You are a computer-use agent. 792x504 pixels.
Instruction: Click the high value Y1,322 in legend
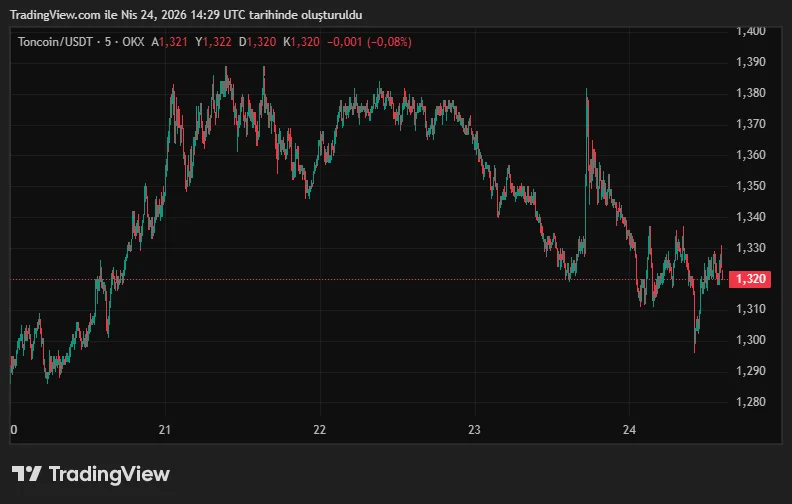(x=213, y=42)
